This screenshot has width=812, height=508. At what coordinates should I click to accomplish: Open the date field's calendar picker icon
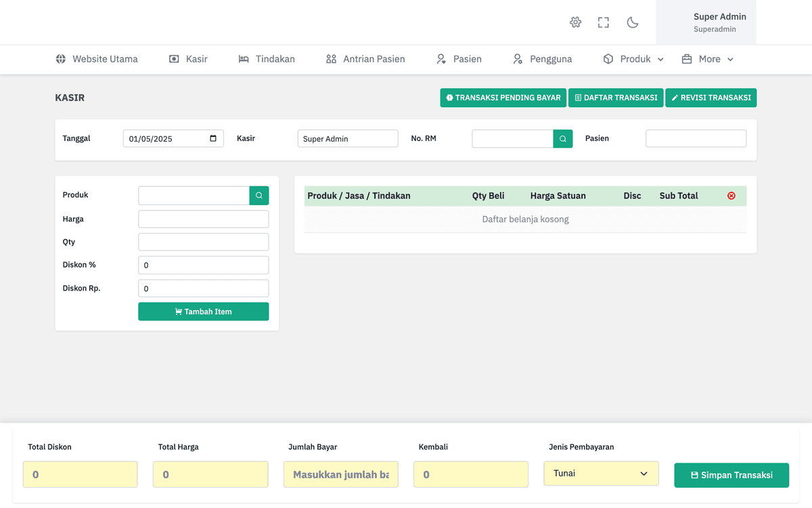click(x=213, y=138)
